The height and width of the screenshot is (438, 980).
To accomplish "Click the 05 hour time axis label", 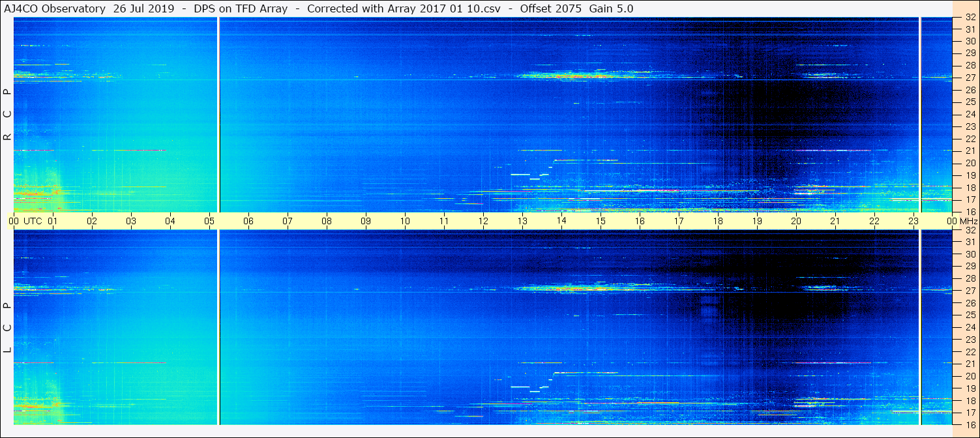I will (209, 221).
